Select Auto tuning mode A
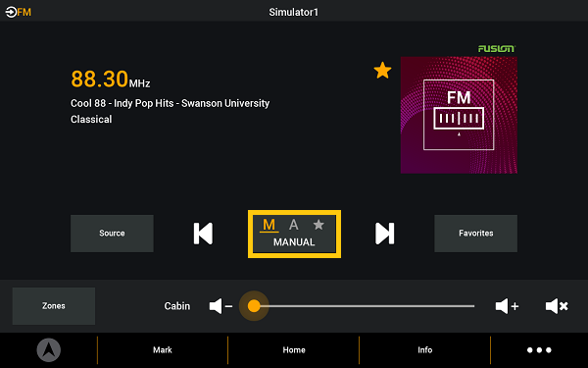Image resolution: width=588 pixels, height=368 pixels. [294, 225]
